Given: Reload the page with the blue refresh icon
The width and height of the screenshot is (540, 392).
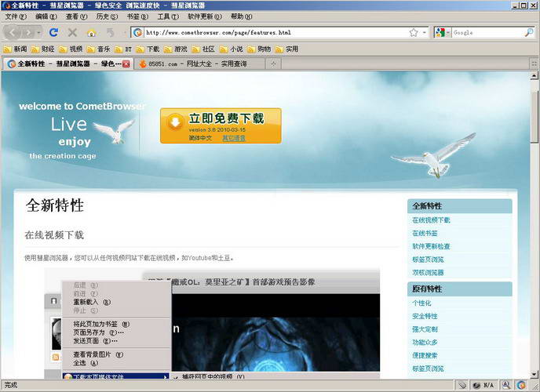Looking at the screenshot, I should coord(53,33).
